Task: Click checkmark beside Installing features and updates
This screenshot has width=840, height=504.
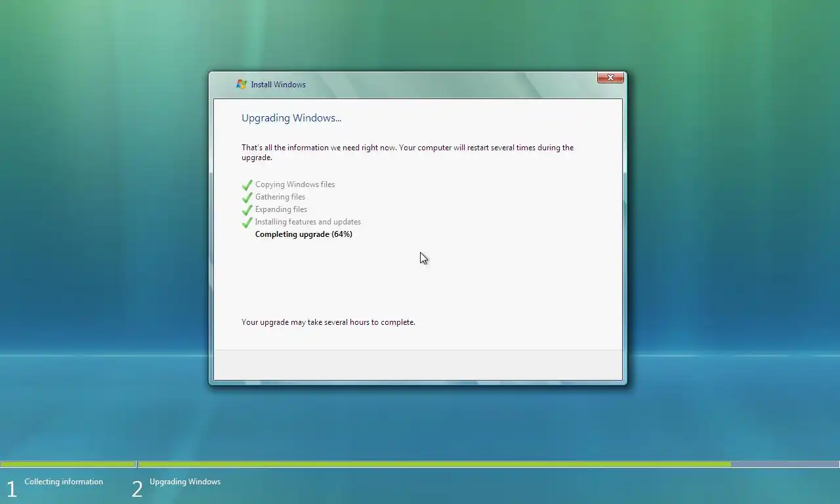Action: (x=247, y=222)
